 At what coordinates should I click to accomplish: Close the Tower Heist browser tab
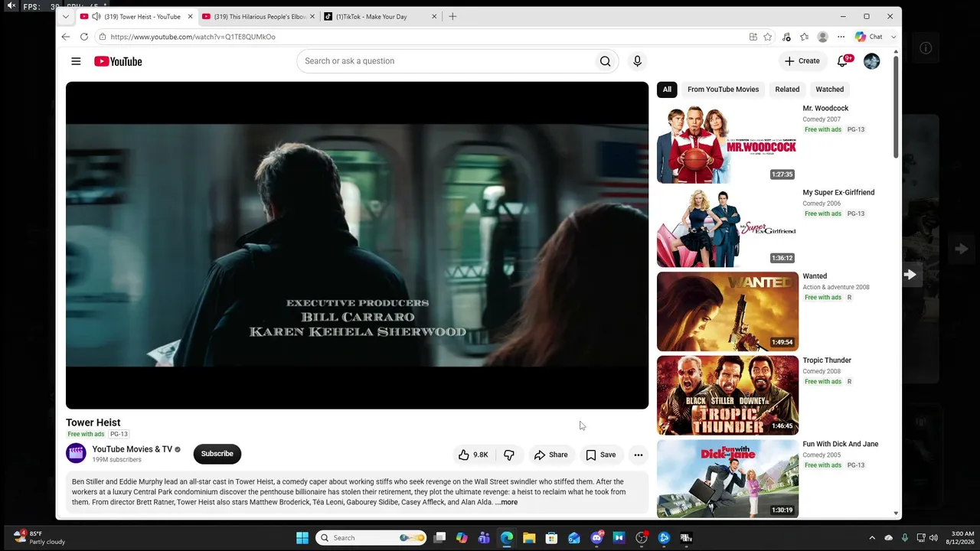point(190,16)
